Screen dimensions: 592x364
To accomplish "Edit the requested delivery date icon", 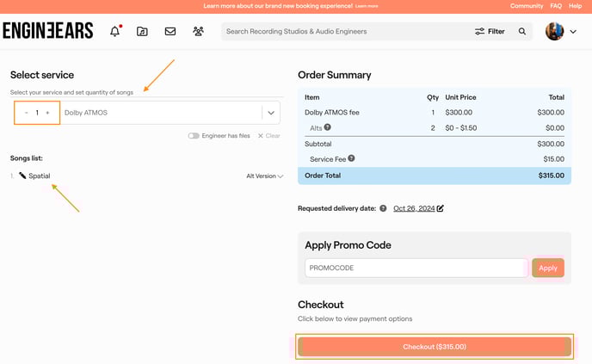I will (x=441, y=208).
